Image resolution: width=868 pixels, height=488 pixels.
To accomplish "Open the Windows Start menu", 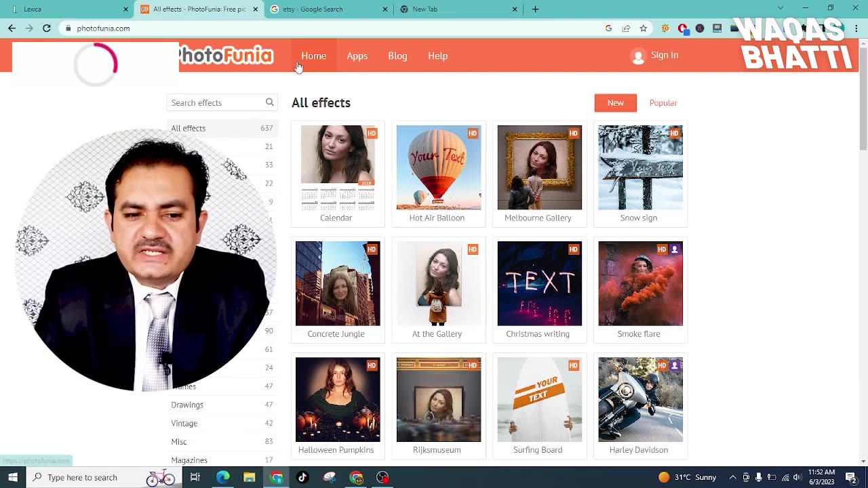I will (13, 477).
